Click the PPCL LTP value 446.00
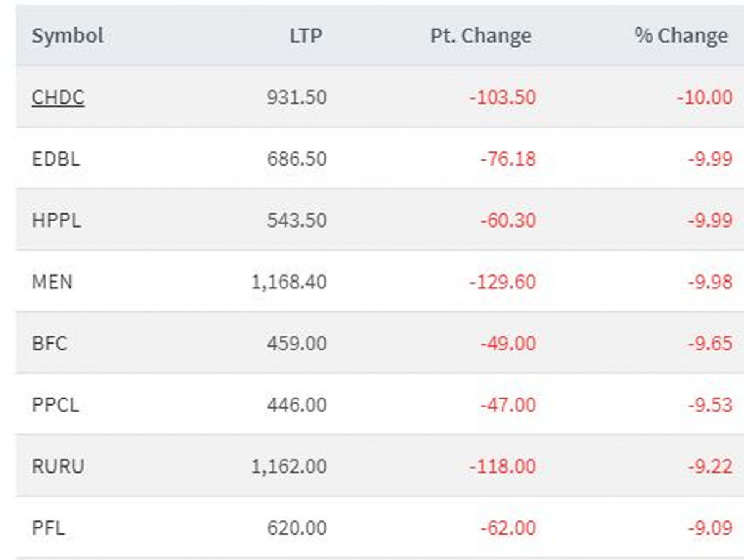This screenshot has height=560, width=744. point(296,404)
